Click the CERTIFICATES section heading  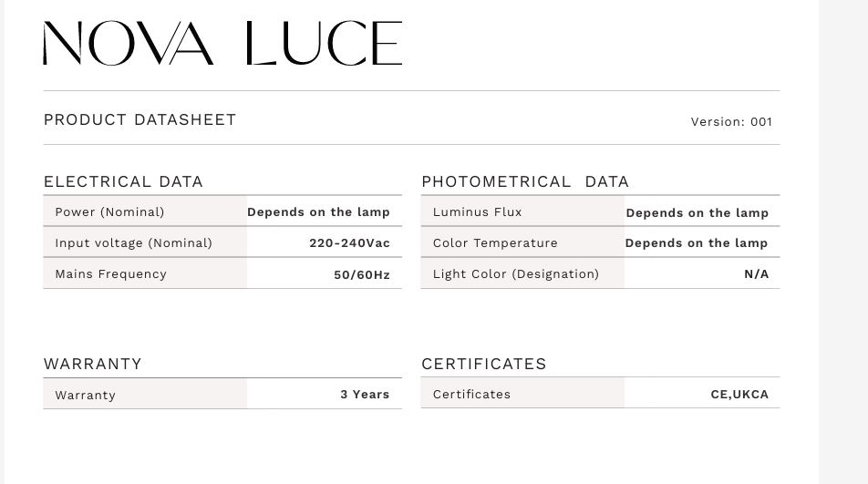pos(483,364)
